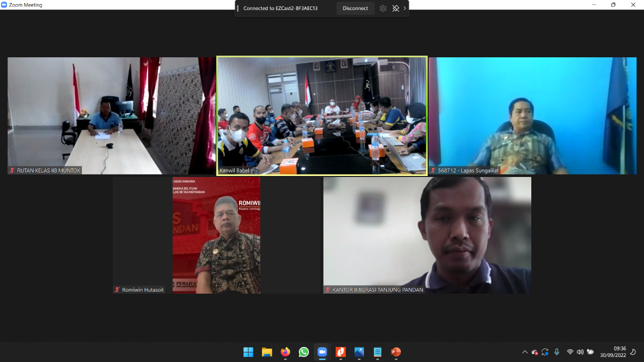Click KANTOR IMIGRASI TANJUNG PANDAN name label
Viewport: 644px width, 362px height.
pyautogui.click(x=377, y=290)
